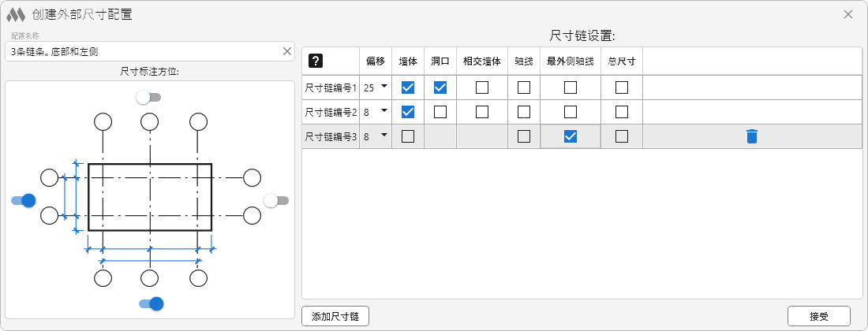Click the question mark help icon
This screenshot has height=331, width=868.
(316, 61)
